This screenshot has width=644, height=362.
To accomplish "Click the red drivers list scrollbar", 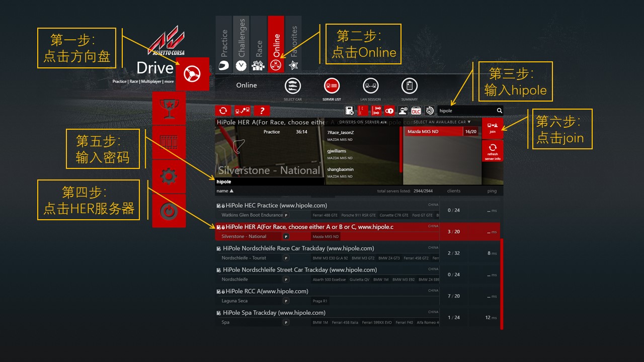I will click(401, 150).
